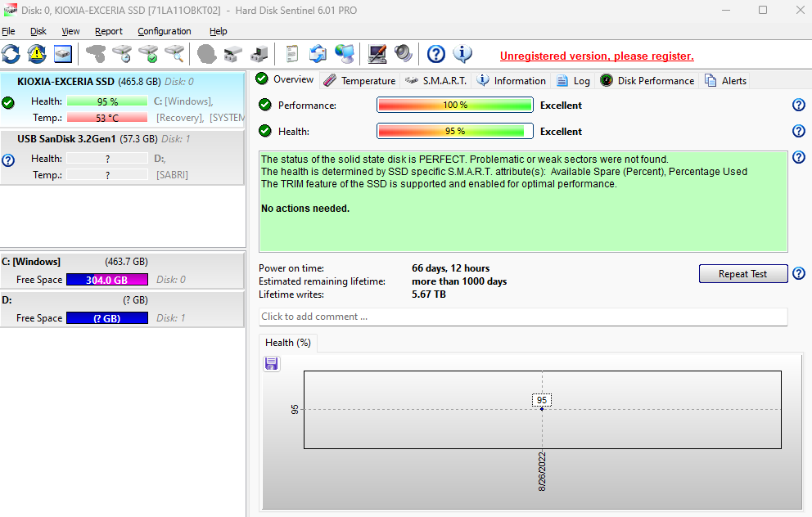The height and width of the screenshot is (517, 812).
Task: Click the disk with green checkmark icon
Action: [x=149, y=54]
